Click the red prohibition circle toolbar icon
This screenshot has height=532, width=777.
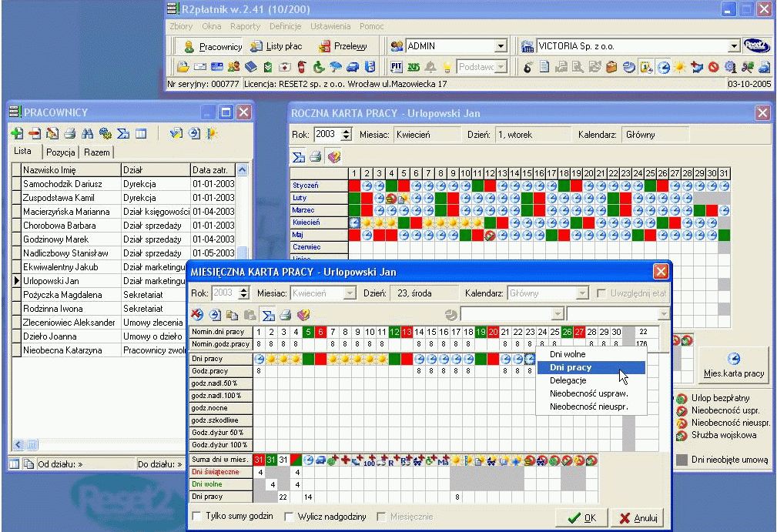click(x=714, y=66)
